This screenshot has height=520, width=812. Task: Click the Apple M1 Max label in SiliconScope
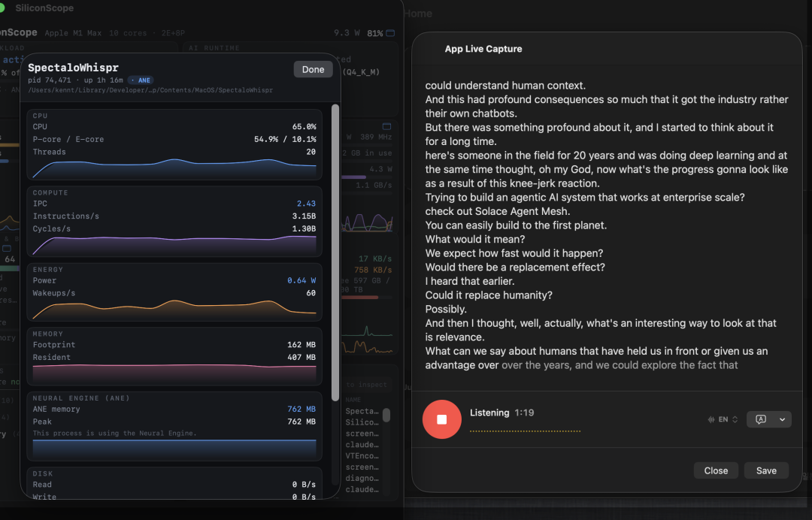click(x=73, y=33)
